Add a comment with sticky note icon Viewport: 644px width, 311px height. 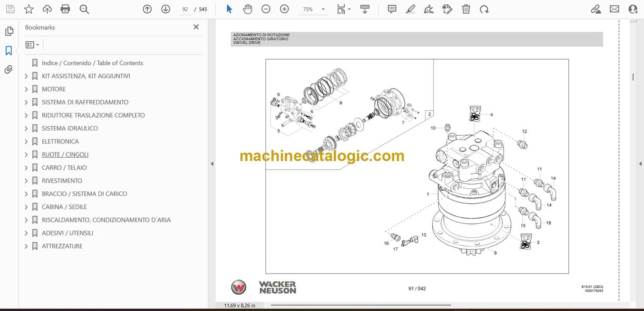tap(392, 9)
